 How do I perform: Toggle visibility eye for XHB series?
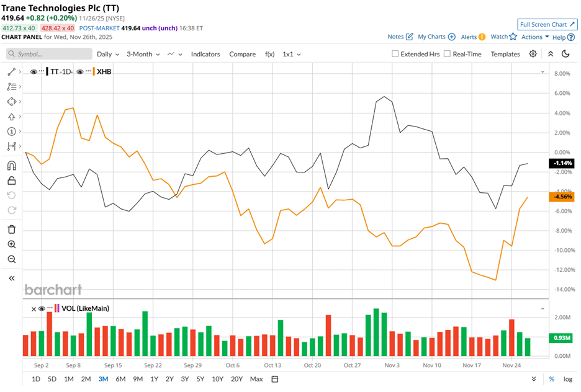[x=79, y=72]
